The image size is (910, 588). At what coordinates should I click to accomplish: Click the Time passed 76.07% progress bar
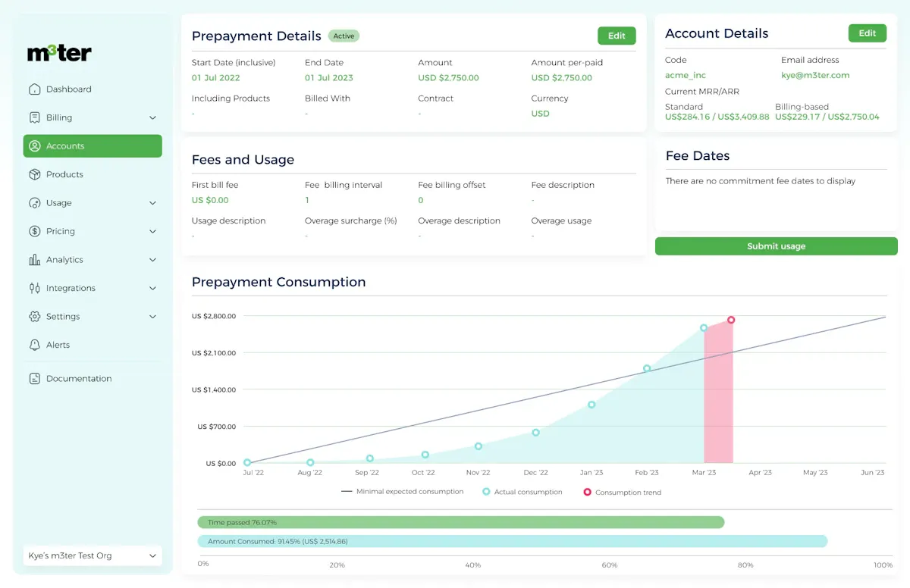(461, 522)
